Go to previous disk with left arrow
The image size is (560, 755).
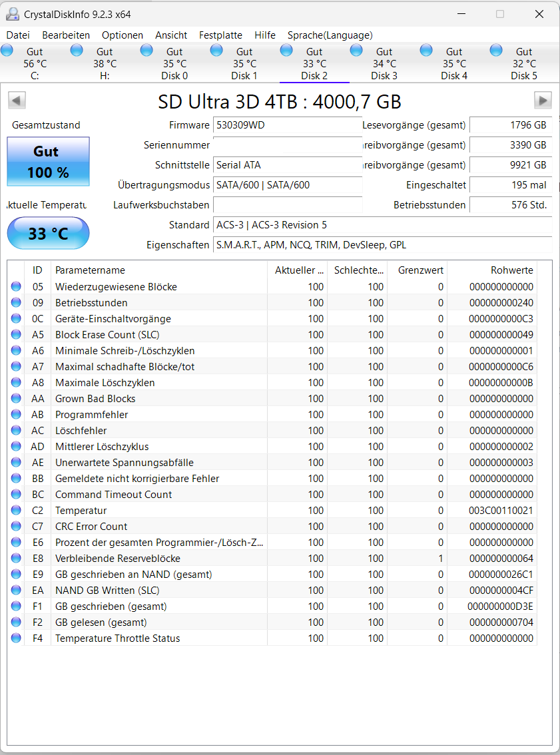point(17,101)
